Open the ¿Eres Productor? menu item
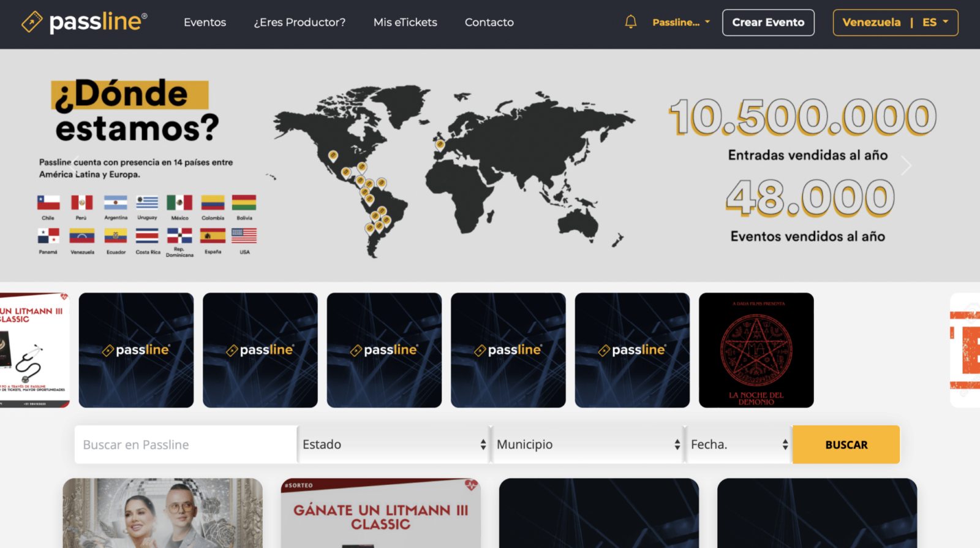This screenshot has width=980, height=548. tap(300, 22)
